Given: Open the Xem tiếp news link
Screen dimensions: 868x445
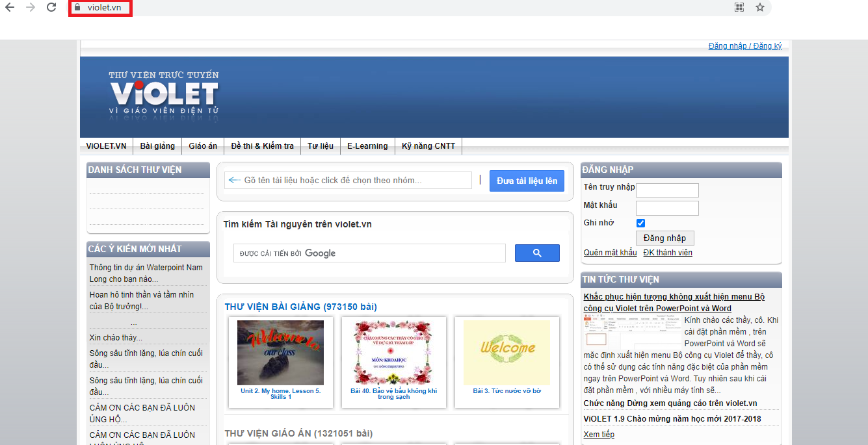Looking at the screenshot, I should tap(599, 435).
